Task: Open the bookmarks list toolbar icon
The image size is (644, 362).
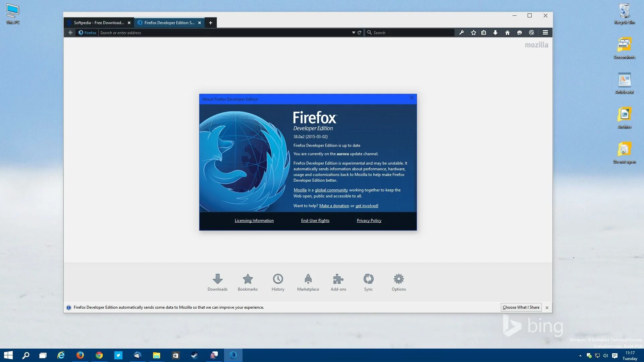Action: [x=484, y=33]
